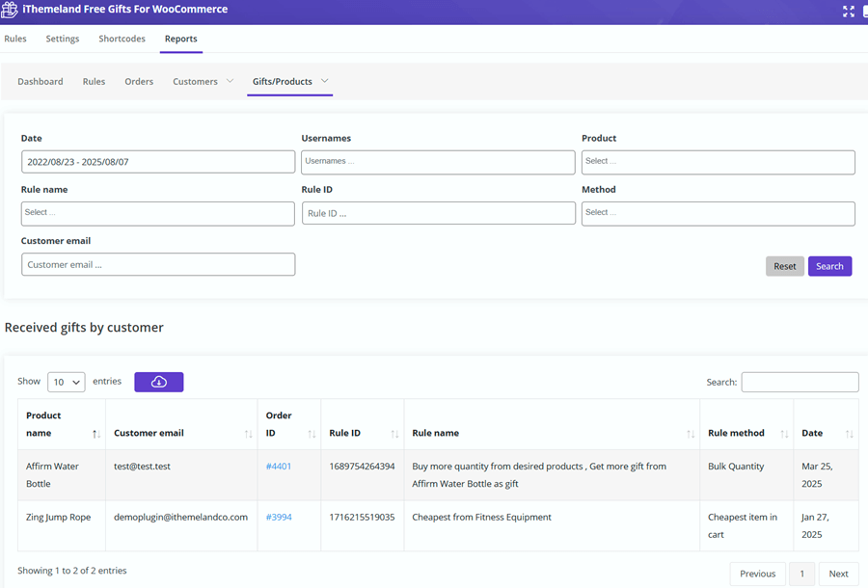Sort table by Customer email column arrows
The width and height of the screenshot is (868, 588).
click(x=248, y=434)
